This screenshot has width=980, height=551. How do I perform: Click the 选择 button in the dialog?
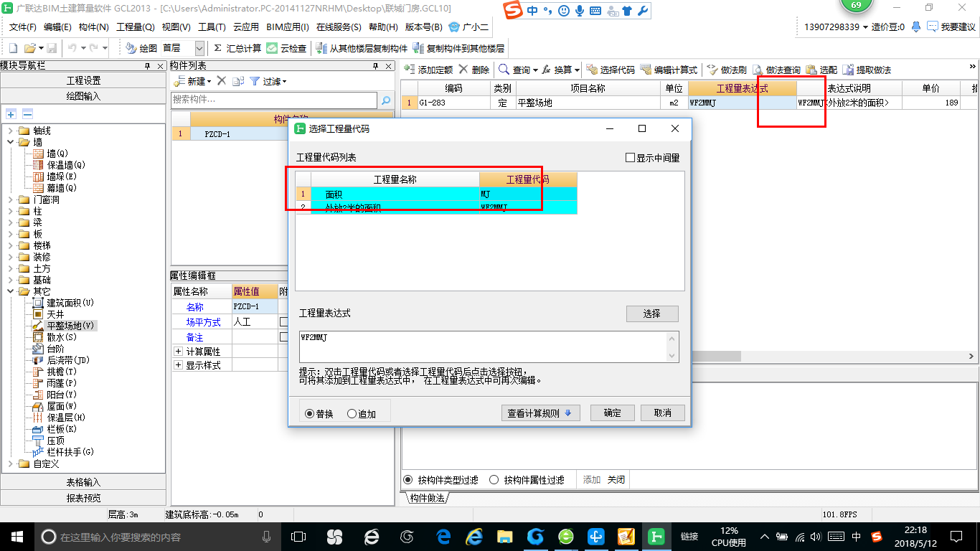[x=652, y=314]
